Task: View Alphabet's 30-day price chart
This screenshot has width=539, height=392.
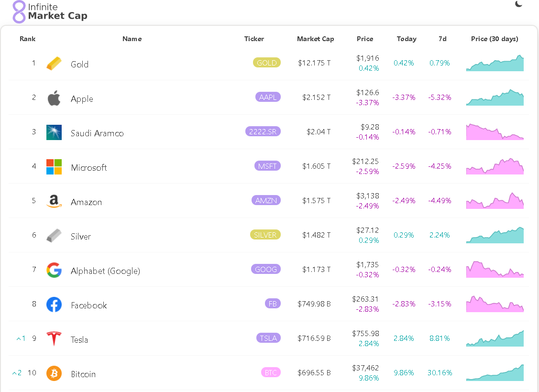Action: pos(495,269)
